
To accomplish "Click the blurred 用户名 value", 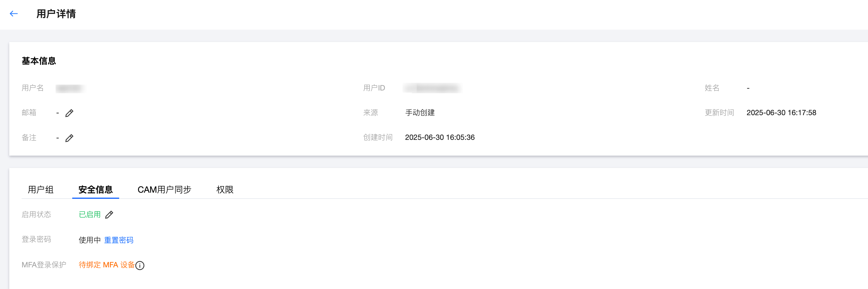I will tap(70, 88).
